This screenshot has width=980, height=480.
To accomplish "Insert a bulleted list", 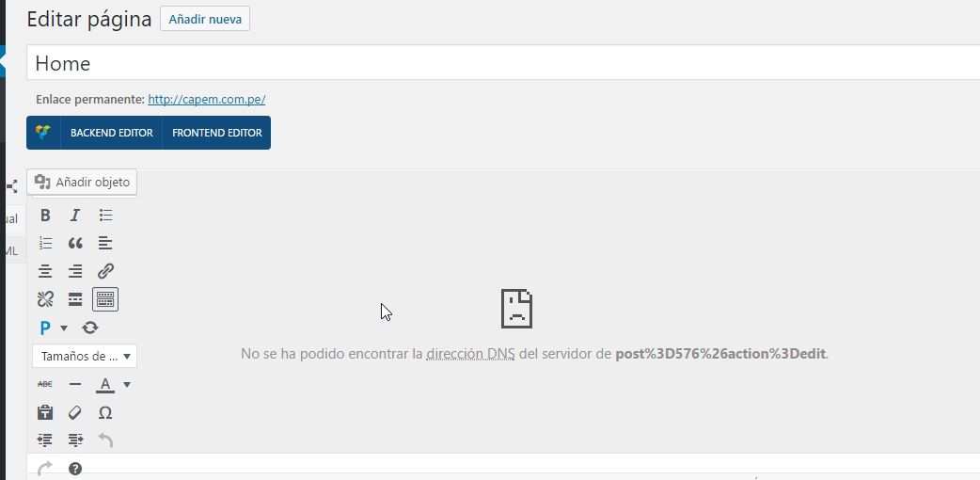I will point(105,216).
